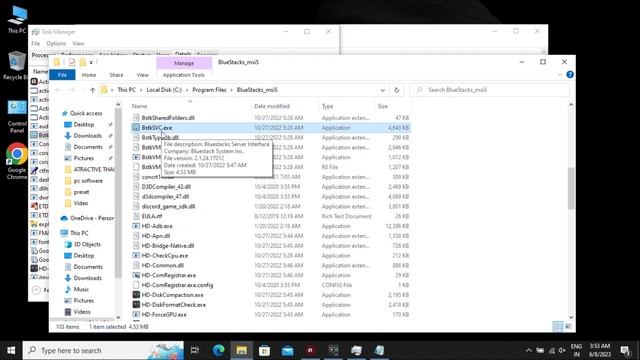Select discord_game_sdk.dll file
Viewport: 640px width, 360px height.
tap(270, 206)
